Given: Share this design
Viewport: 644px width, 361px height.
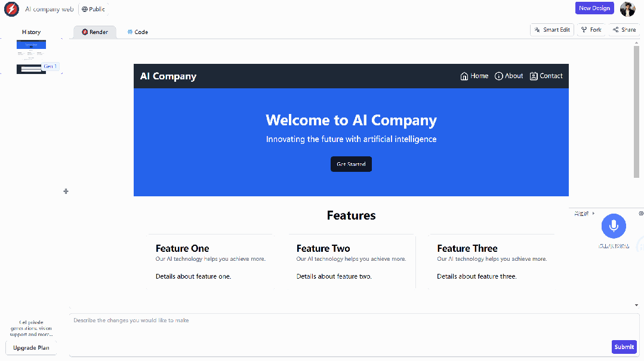Looking at the screenshot, I should coord(624,30).
